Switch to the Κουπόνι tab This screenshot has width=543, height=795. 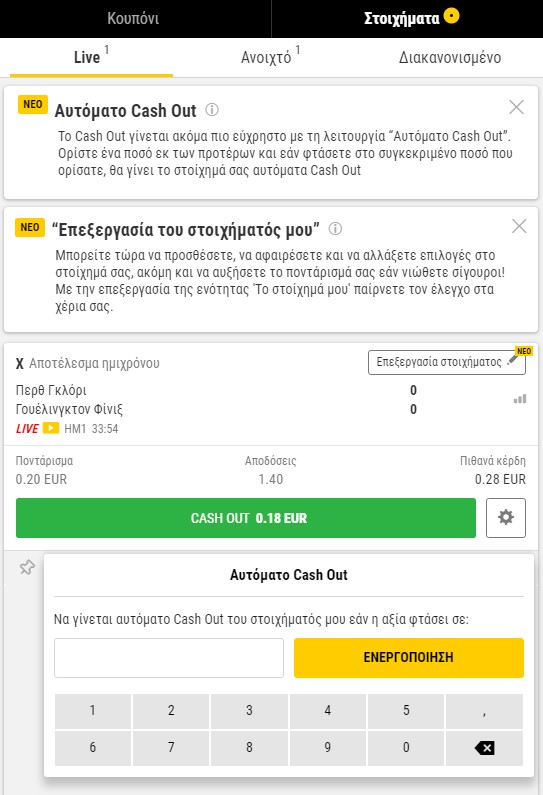point(133,19)
